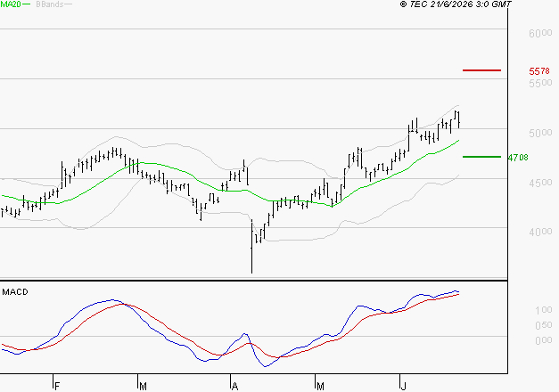Viewport: 559px width, 392px height.
Task: Select the green 4708 support value
Action: [x=518, y=157]
